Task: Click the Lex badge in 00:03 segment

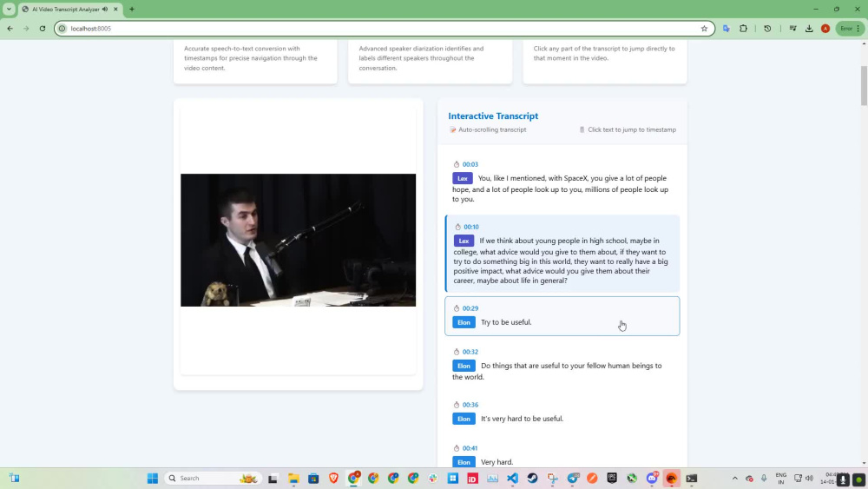Action: [463, 178]
